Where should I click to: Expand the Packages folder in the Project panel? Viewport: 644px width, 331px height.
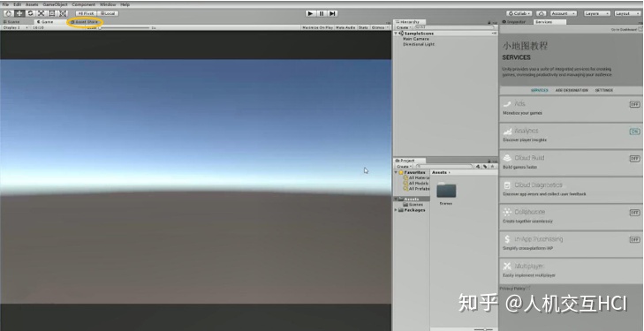click(396, 210)
